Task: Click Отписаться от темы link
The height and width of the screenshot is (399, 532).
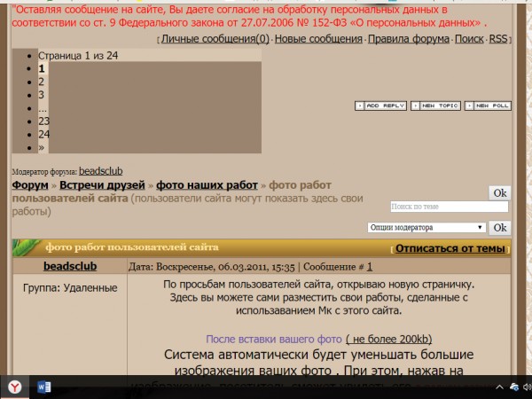Action: point(450,248)
